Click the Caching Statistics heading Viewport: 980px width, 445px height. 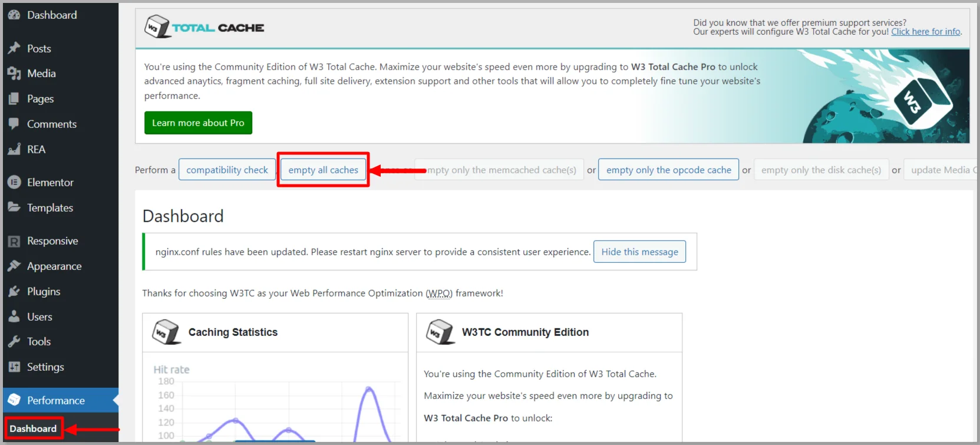pos(233,332)
